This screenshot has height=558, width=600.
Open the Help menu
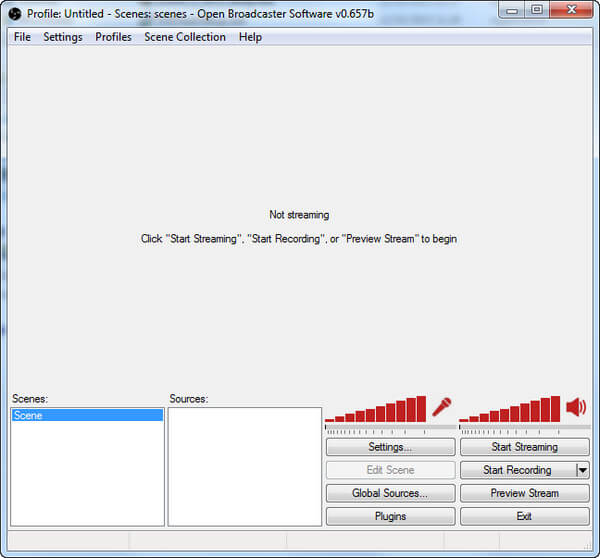[x=250, y=37]
